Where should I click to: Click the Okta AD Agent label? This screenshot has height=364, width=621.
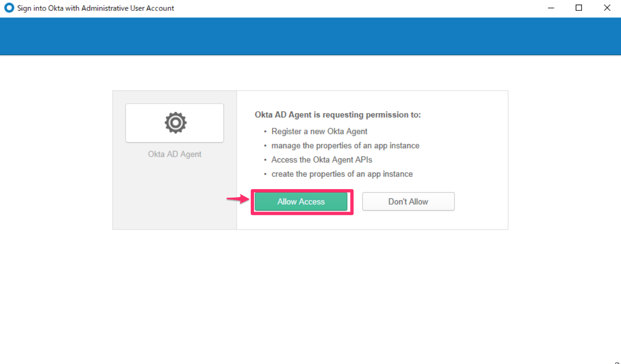point(174,154)
